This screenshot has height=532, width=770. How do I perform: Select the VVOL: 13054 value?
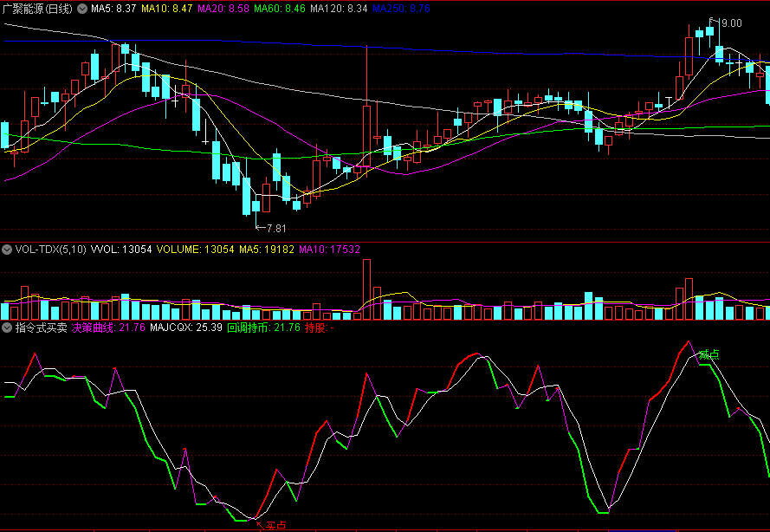coord(121,250)
